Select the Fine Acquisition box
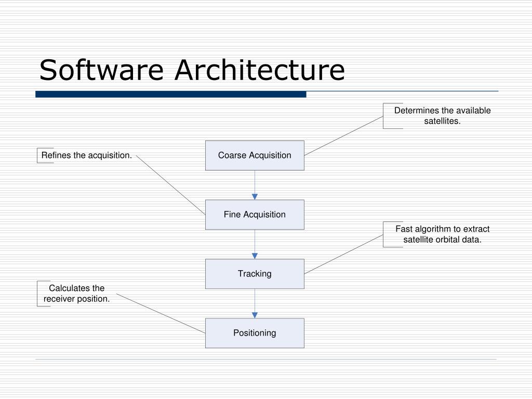532x399 pixels. click(255, 215)
